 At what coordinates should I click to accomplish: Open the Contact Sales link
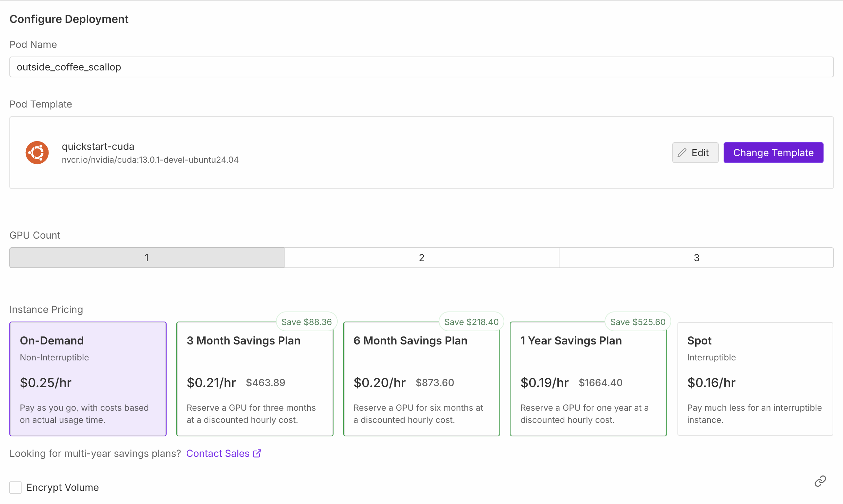[x=218, y=453]
